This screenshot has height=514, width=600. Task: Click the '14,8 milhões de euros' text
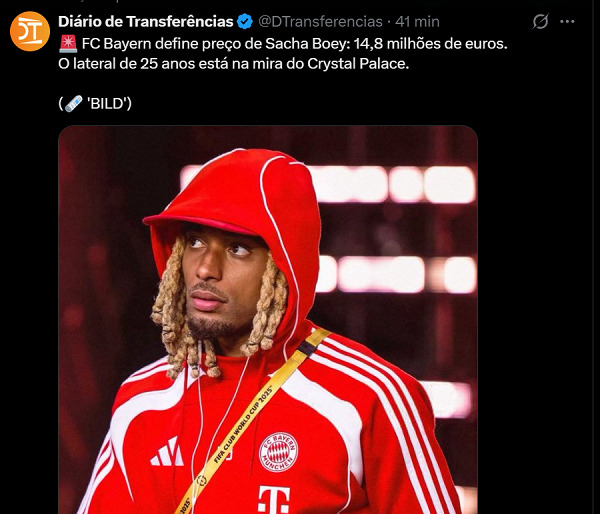(430, 44)
